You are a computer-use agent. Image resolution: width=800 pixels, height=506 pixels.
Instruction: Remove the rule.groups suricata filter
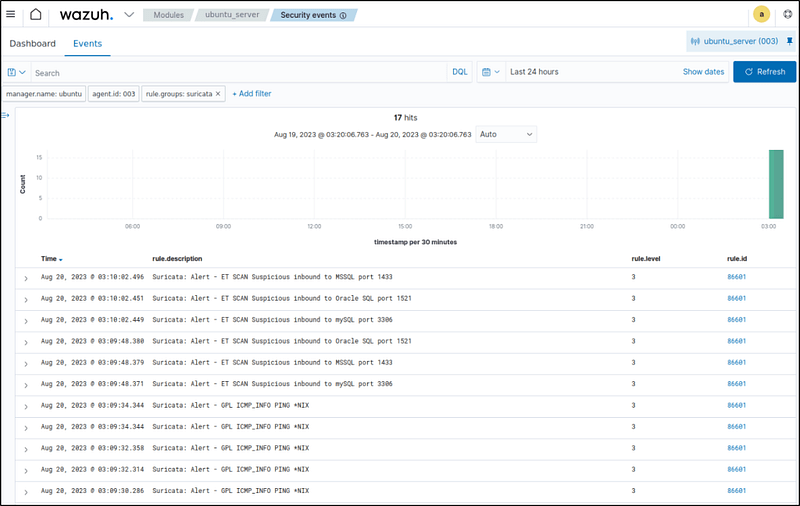218,93
